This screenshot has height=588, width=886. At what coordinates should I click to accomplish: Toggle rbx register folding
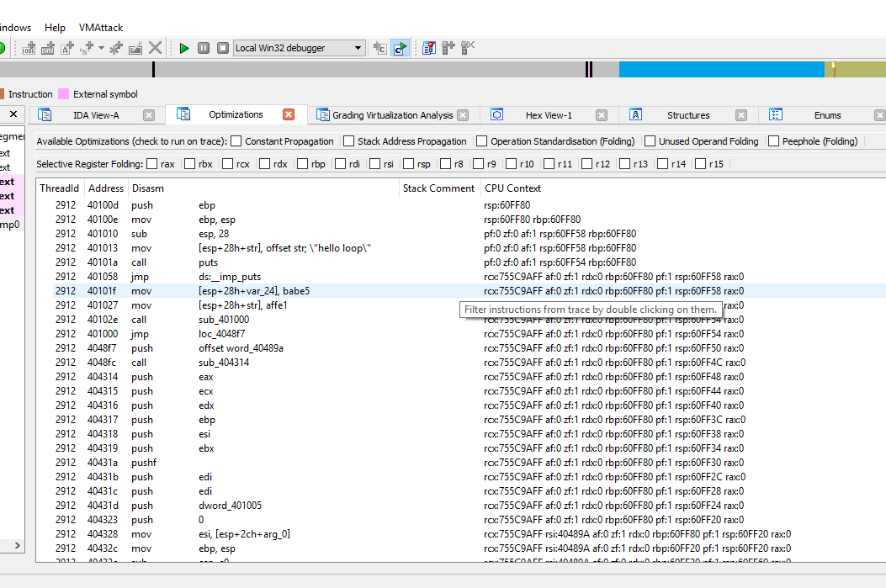(190, 164)
